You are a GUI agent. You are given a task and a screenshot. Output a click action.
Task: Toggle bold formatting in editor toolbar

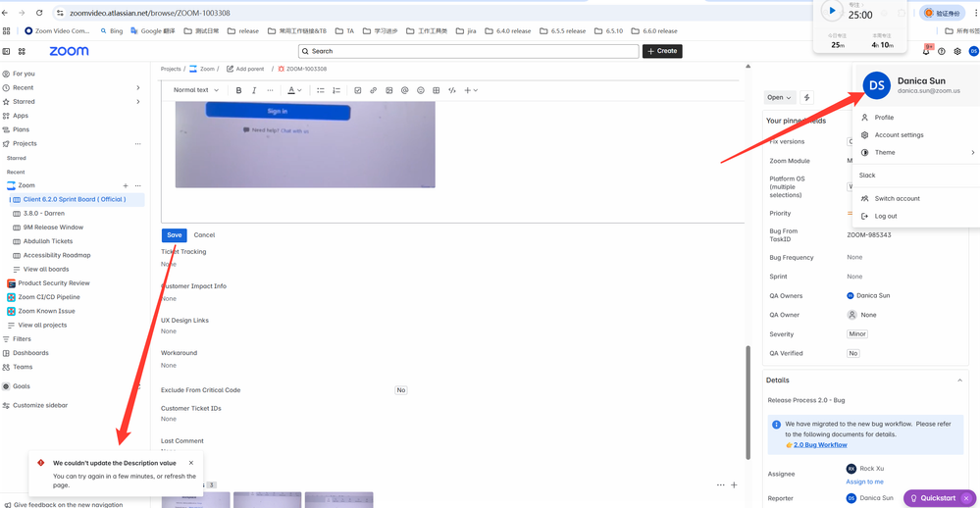[x=238, y=90]
